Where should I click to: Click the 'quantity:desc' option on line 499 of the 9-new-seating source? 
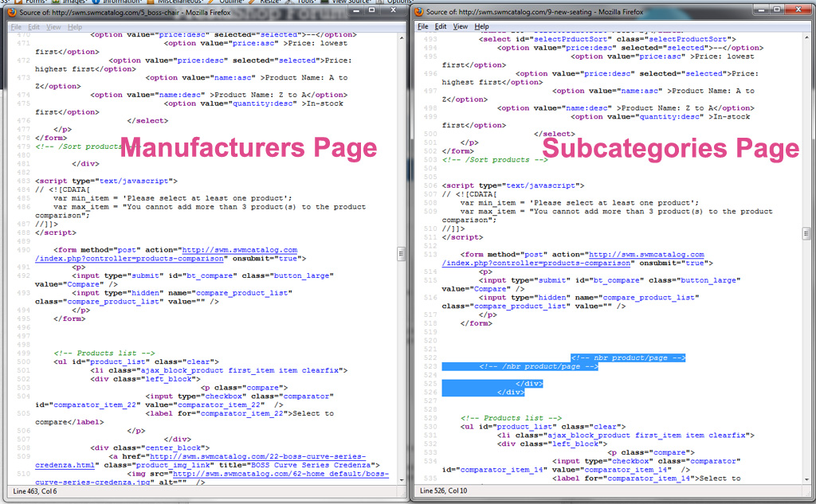tap(596, 121)
